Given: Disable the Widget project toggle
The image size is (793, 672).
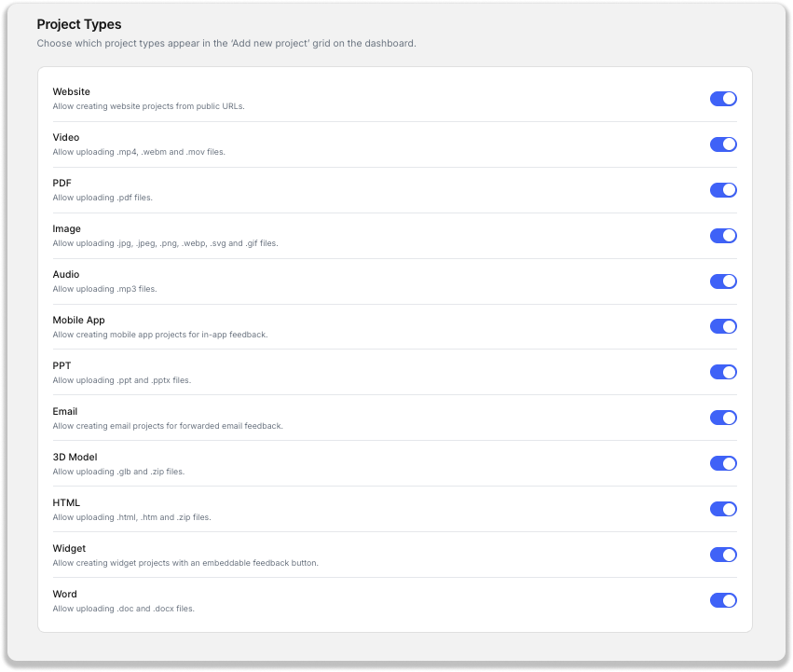Looking at the screenshot, I should [723, 555].
